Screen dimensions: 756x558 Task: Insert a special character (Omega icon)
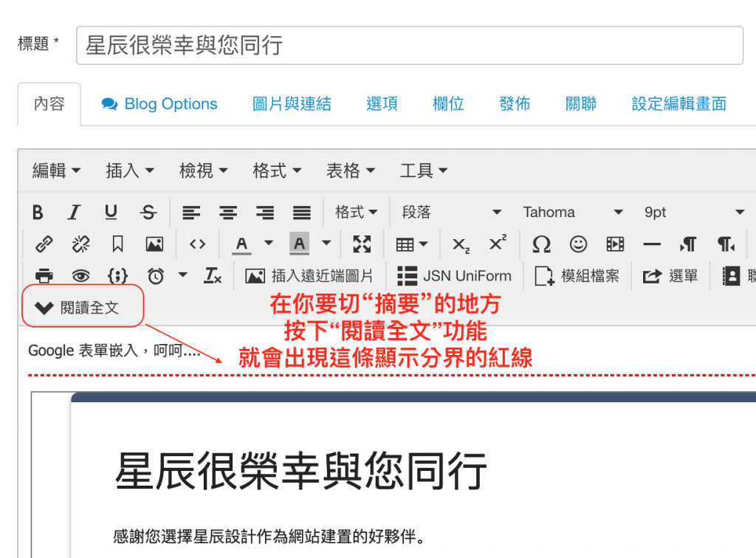click(x=541, y=244)
